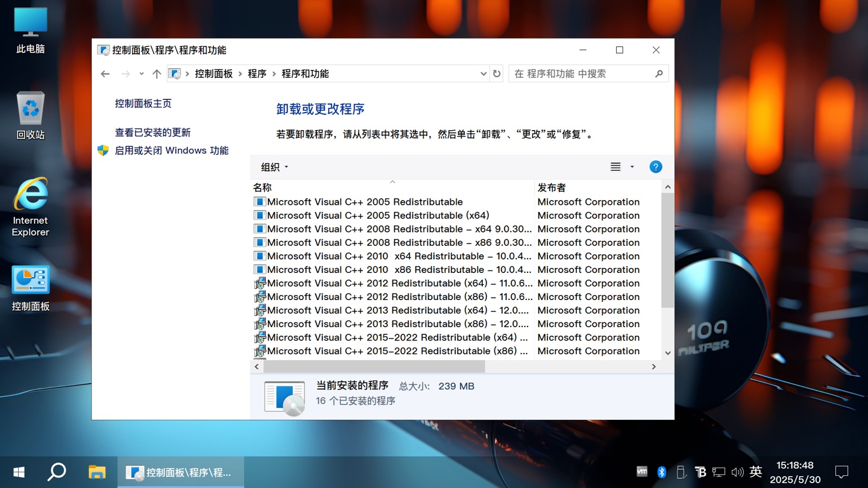Open help via the blue question mark
The image size is (868, 488).
coord(656,167)
